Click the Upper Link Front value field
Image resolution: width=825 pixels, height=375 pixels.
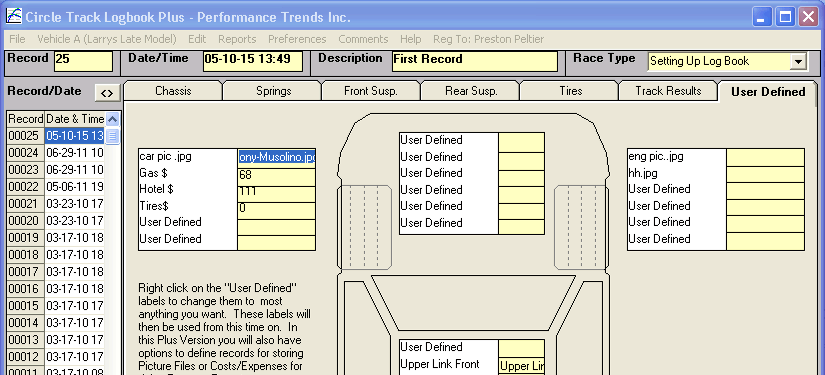(x=521, y=366)
